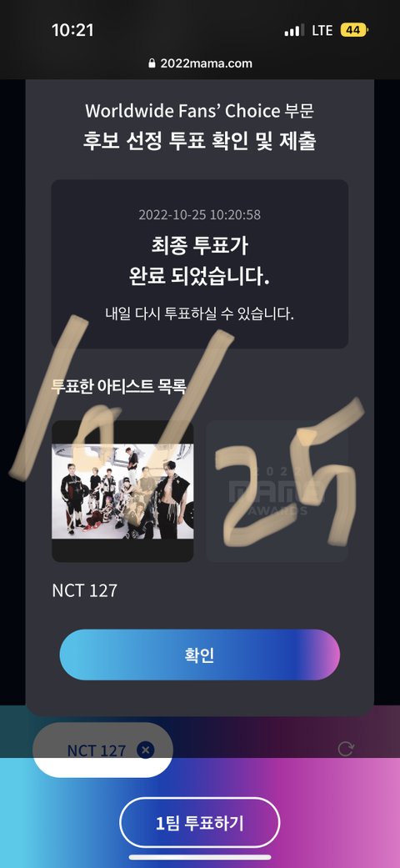Tap the 내일 다시 투표하실 수 있습니다 notice

[x=200, y=314]
